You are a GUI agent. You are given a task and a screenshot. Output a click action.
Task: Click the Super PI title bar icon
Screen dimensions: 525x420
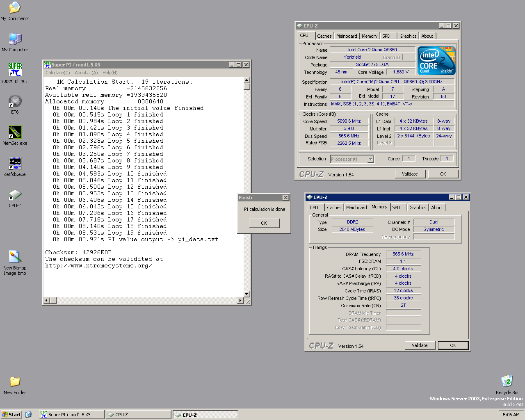point(47,64)
